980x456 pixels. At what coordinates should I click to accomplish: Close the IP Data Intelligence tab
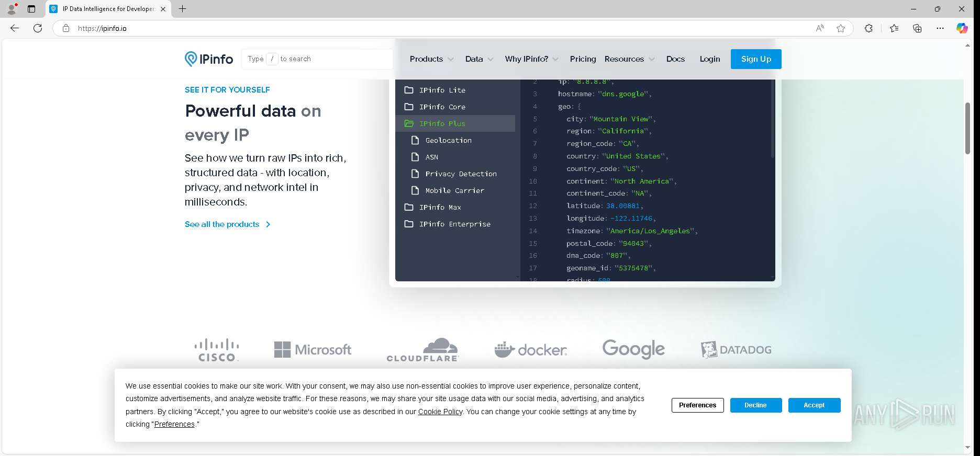pyautogui.click(x=163, y=9)
